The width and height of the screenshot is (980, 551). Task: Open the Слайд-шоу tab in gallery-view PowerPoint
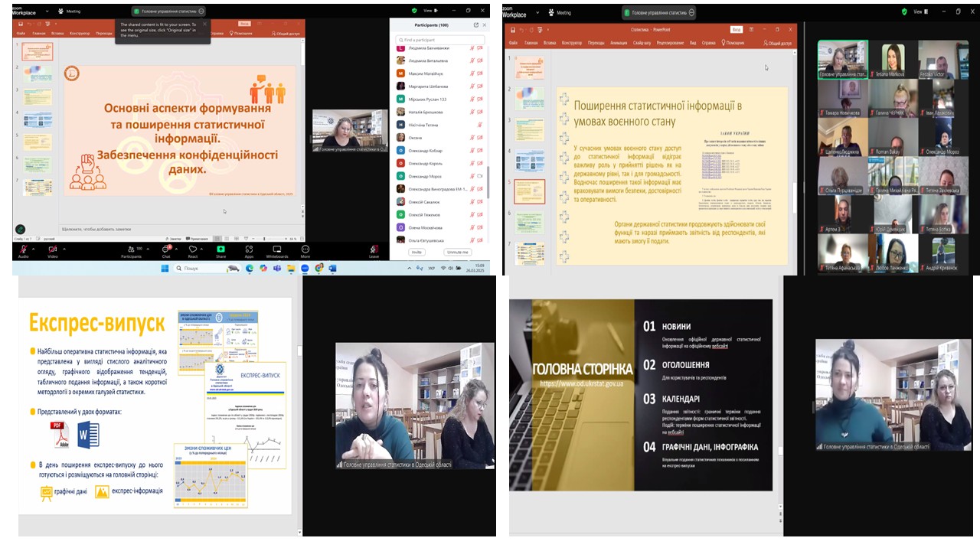click(x=641, y=43)
